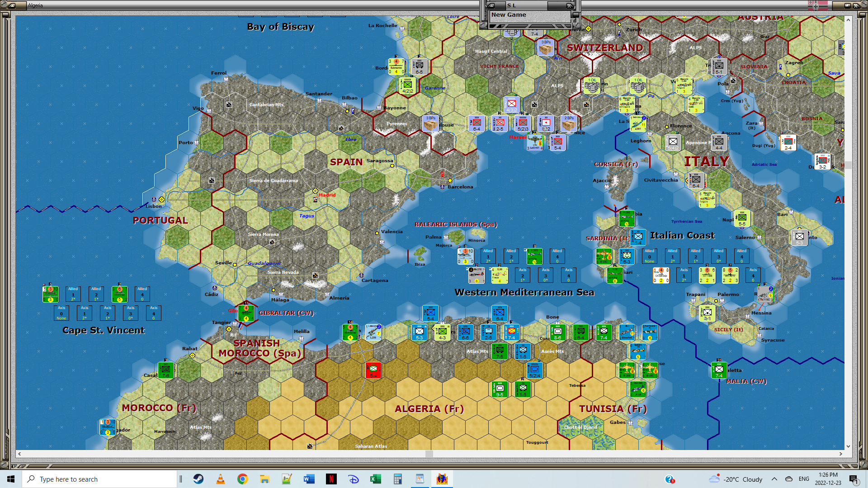868x488 pixels.
Task: Select the CA Dalmacija cruiser counter
Action: coord(661,275)
